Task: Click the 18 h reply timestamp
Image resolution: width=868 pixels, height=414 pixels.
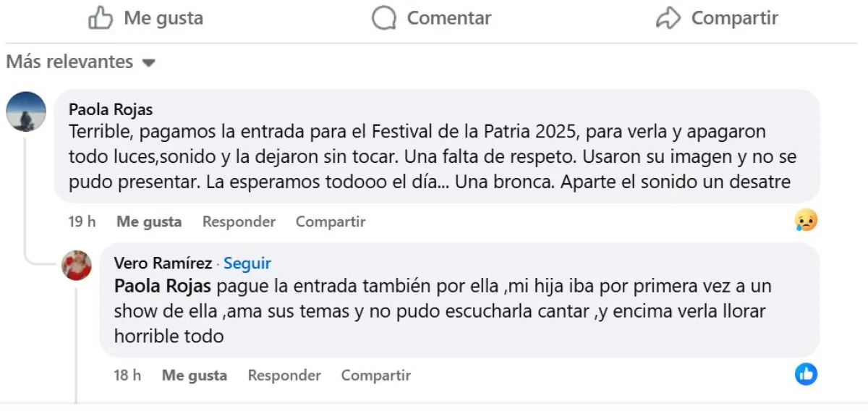Action: click(127, 375)
